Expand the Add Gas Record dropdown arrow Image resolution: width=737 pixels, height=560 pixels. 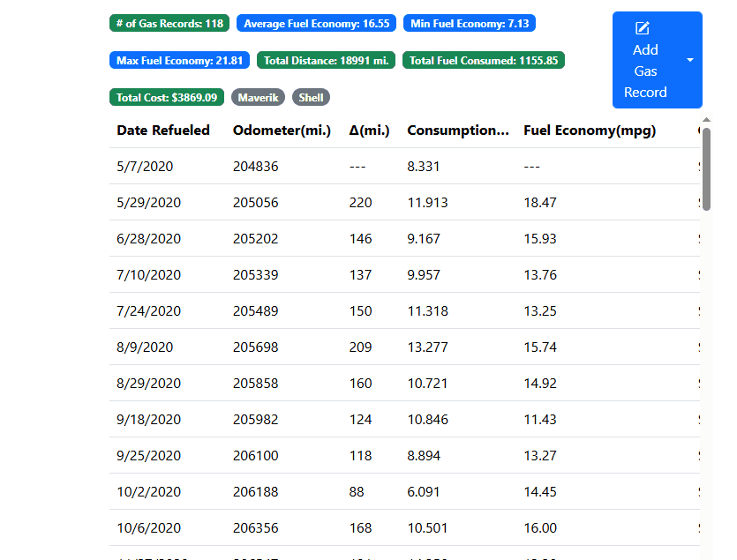(x=690, y=60)
